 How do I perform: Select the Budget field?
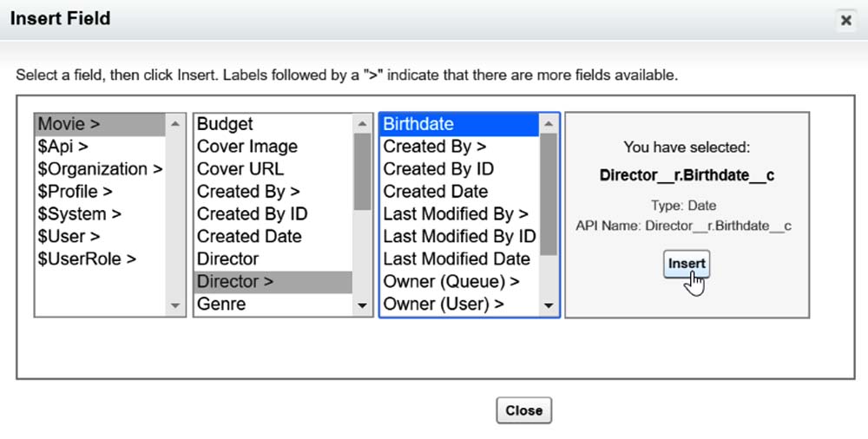pos(225,124)
